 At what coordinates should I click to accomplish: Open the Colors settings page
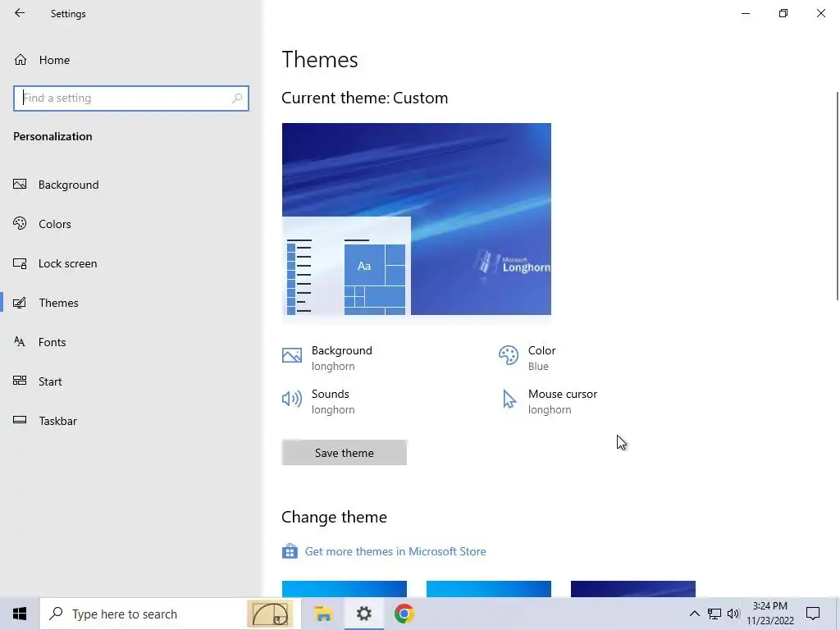55,224
